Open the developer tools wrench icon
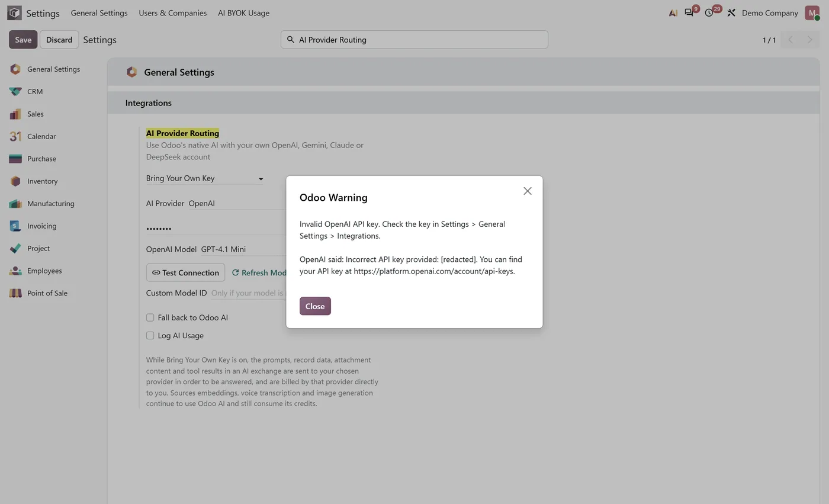The height and width of the screenshot is (504, 829). [x=731, y=12]
